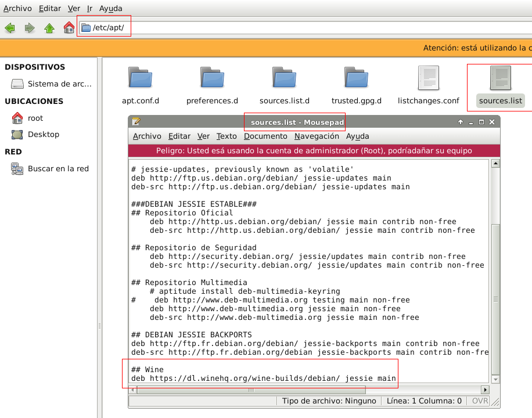This screenshot has width=532, height=418.
Task: Click the orange Atención warning bar
Action: tap(266, 48)
